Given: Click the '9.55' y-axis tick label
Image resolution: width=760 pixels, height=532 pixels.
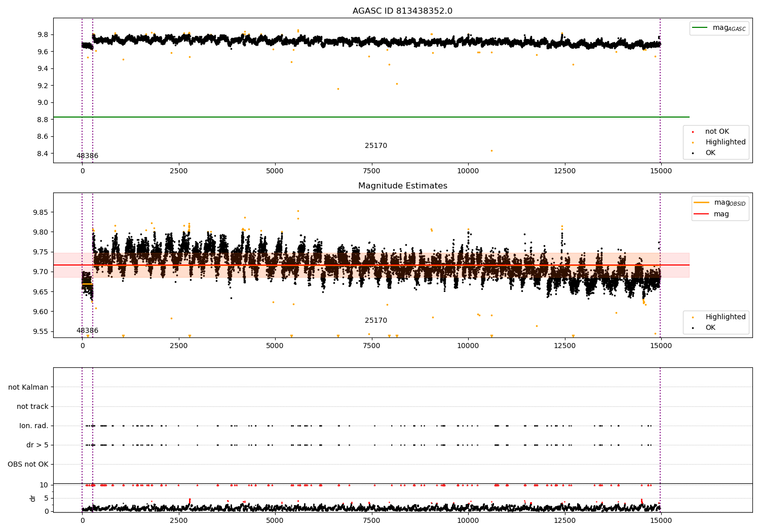Looking at the screenshot, I should click(x=41, y=332).
